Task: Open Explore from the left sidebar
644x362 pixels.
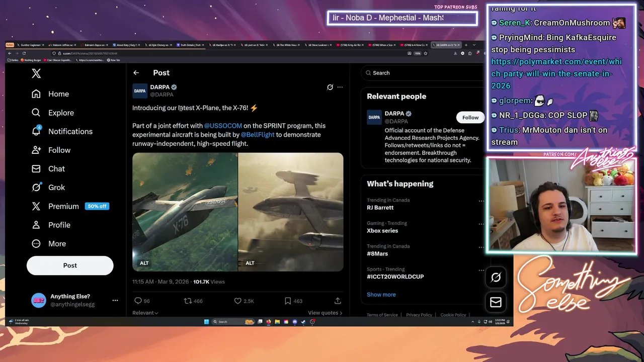Action: click(x=53, y=113)
